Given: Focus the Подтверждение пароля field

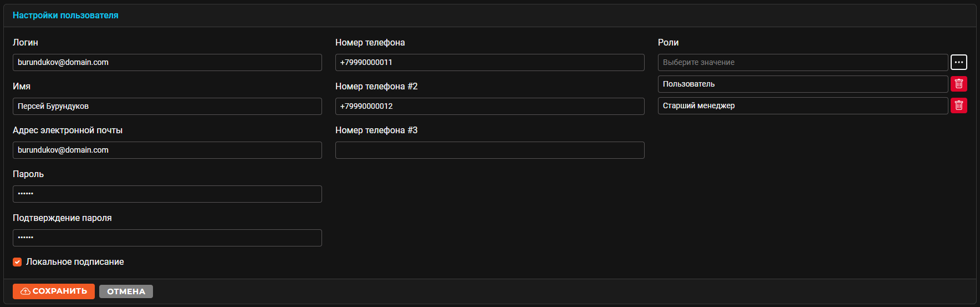Looking at the screenshot, I should pyautogui.click(x=167, y=238).
